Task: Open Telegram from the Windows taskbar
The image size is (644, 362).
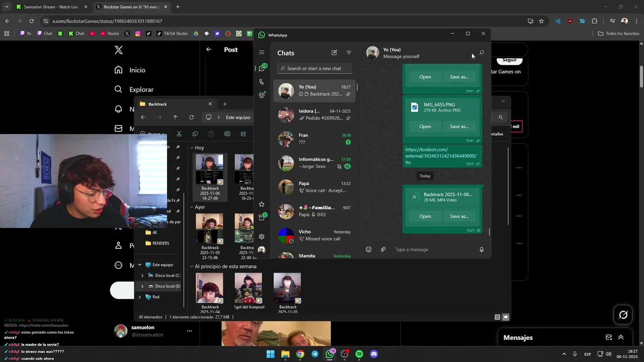Action: [x=315, y=354]
